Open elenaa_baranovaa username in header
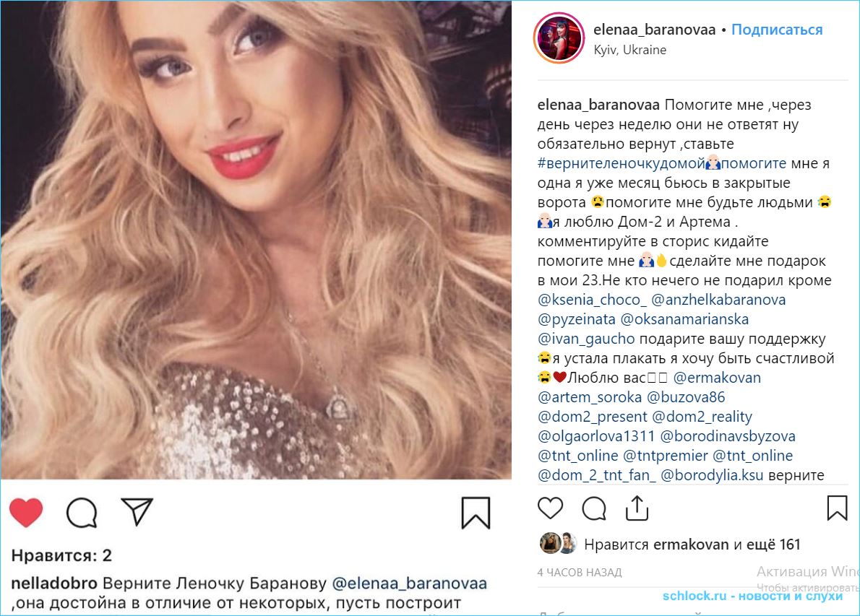Viewport: 860px width, 616px height. (x=654, y=30)
